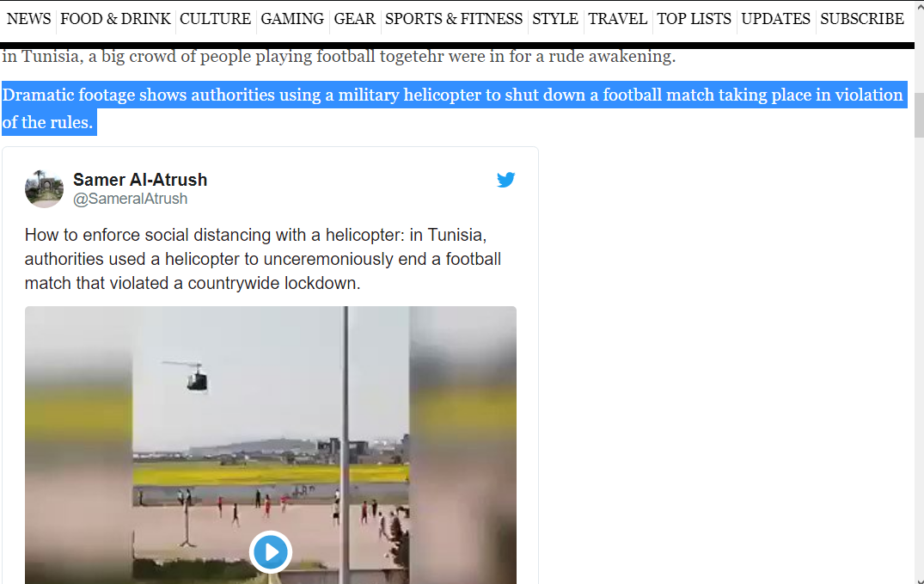Open the NEWS menu item
Image resolution: width=924 pixels, height=584 pixels.
tap(29, 19)
